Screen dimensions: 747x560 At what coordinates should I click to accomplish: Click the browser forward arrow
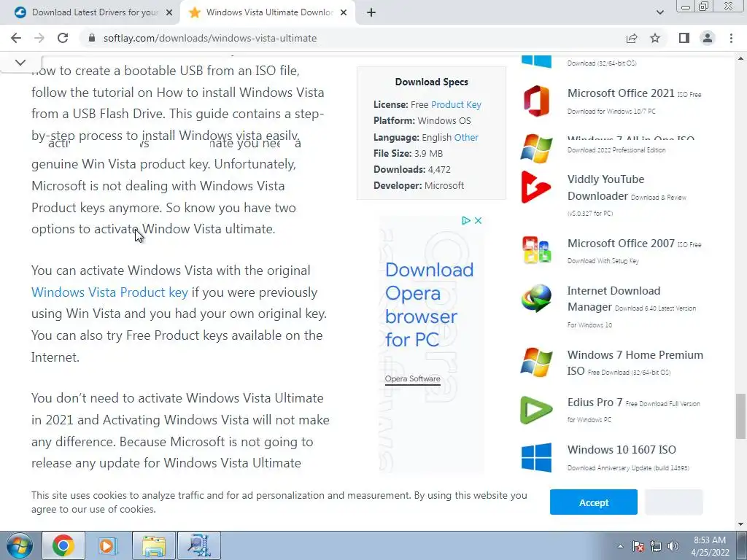point(39,38)
